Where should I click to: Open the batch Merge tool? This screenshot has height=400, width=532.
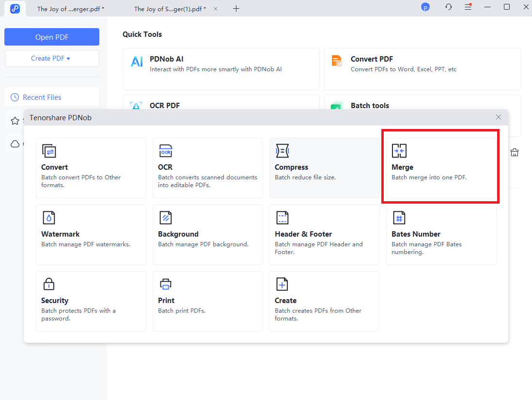tap(441, 167)
